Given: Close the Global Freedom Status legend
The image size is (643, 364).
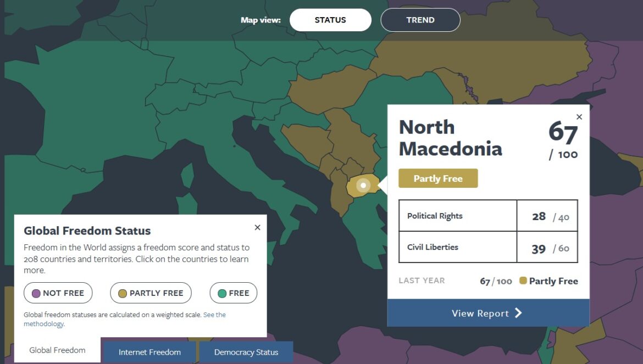Looking at the screenshot, I should (257, 227).
